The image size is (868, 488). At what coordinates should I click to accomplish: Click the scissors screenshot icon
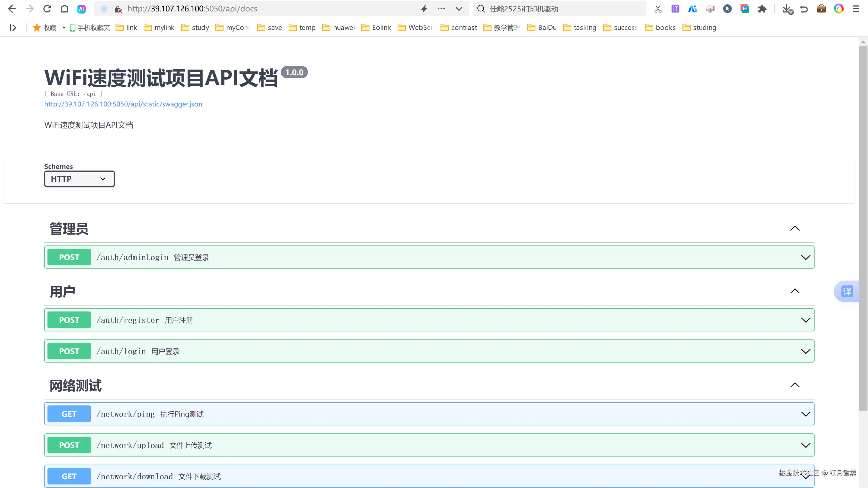tap(658, 9)
